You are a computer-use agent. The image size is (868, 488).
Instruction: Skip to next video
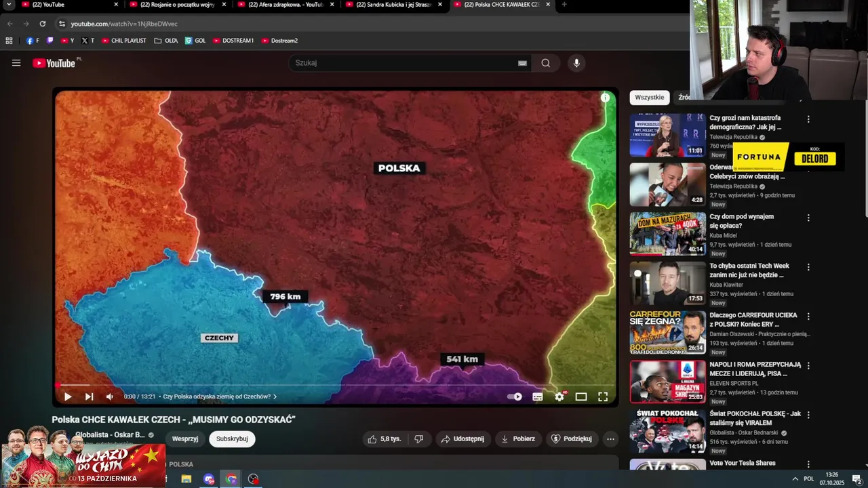[x=89, y=396]
